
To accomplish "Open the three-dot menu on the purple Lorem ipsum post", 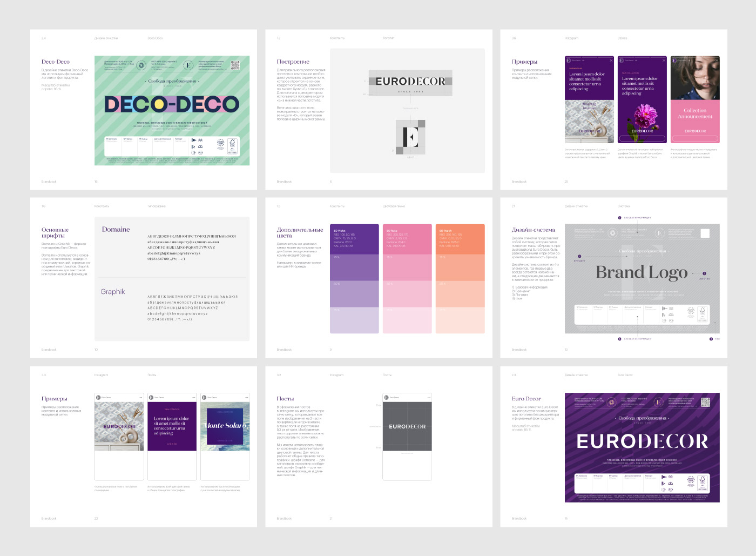I will click(x=194, y=397).
